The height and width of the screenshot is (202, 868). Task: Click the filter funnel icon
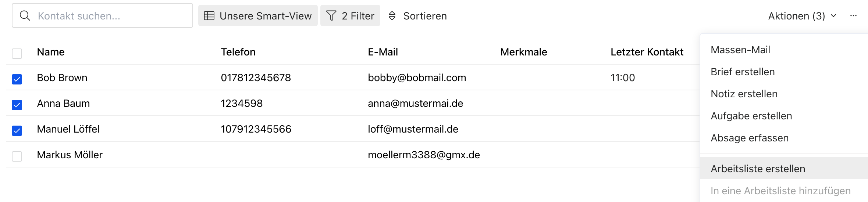coord(331,16)
